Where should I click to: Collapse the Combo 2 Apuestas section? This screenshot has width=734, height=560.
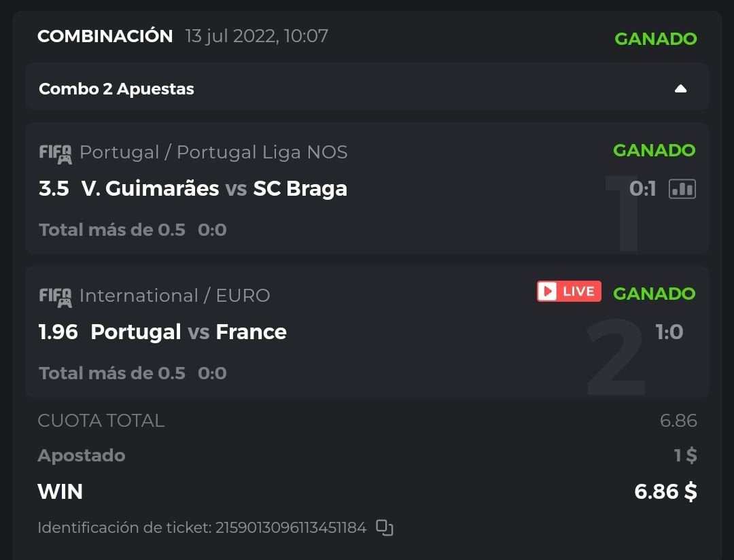tap(680, 89)
